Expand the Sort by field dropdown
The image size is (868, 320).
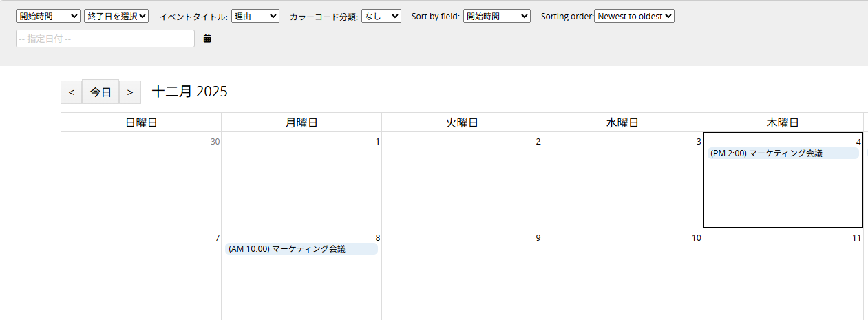[x=496, y=16]
